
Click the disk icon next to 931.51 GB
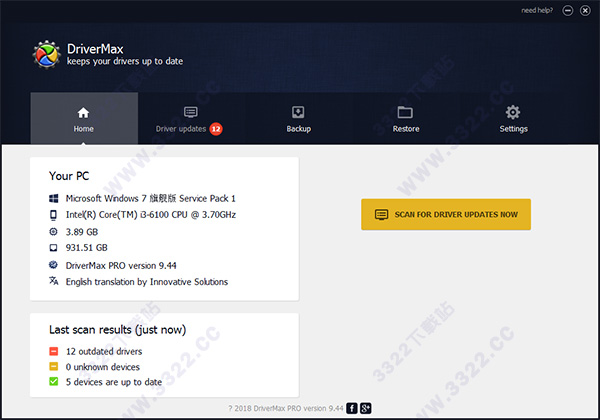coord(54,248)
